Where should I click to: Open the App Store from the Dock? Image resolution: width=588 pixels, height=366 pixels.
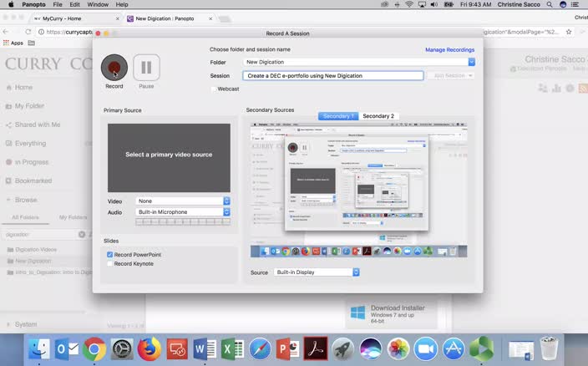coord(454,348)
